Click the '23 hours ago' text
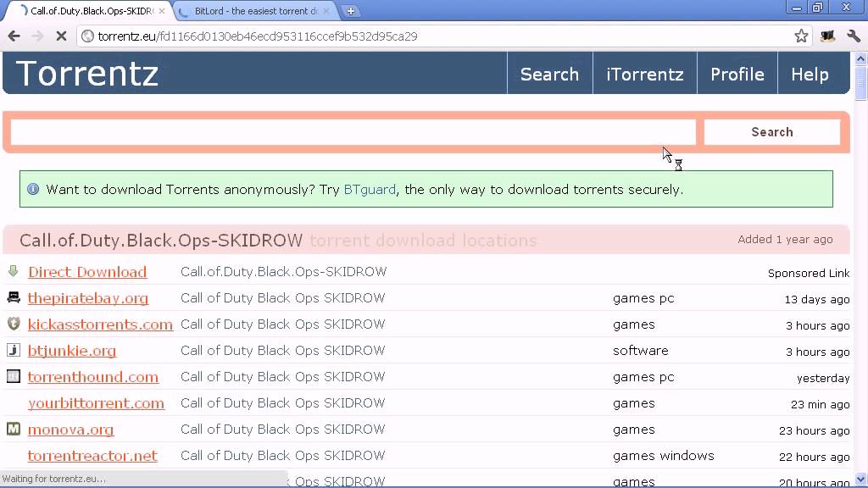Viewport: 868px width, 488px height. 814,431
